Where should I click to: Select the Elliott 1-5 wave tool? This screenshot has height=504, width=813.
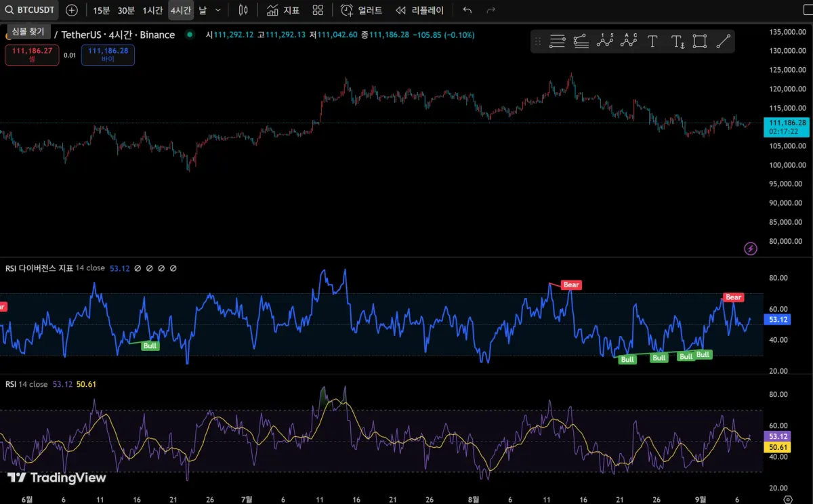tap(604, 41)
